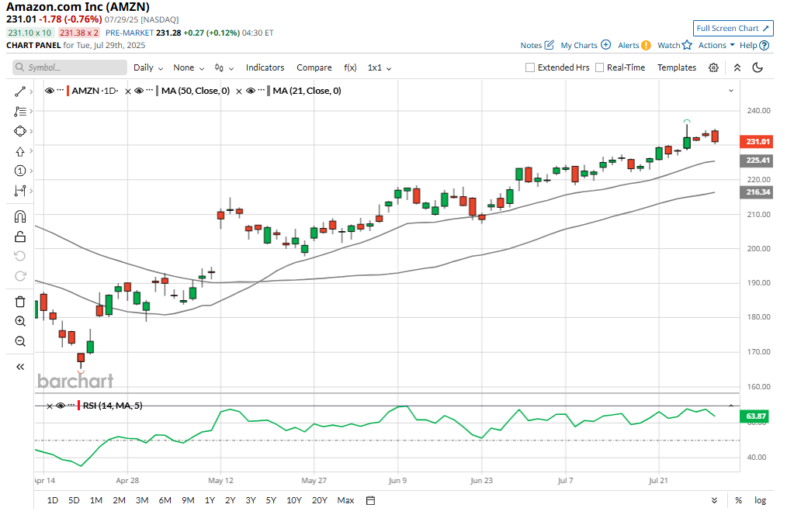Hide the MA (21, Close, 0) line
The width and height of the screenshot is (794, 532).
pyautogui.click(x=251, y=91)
